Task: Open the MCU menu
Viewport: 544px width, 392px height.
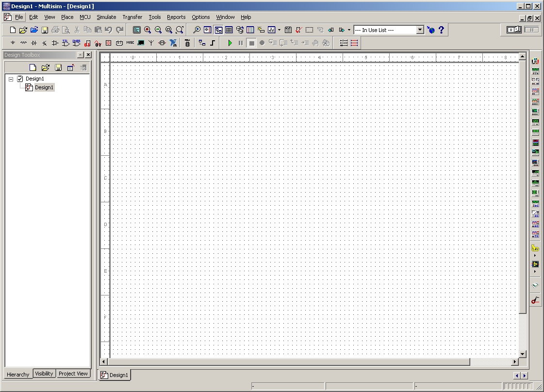Action: pyautogui.click(x=85, y=17)
